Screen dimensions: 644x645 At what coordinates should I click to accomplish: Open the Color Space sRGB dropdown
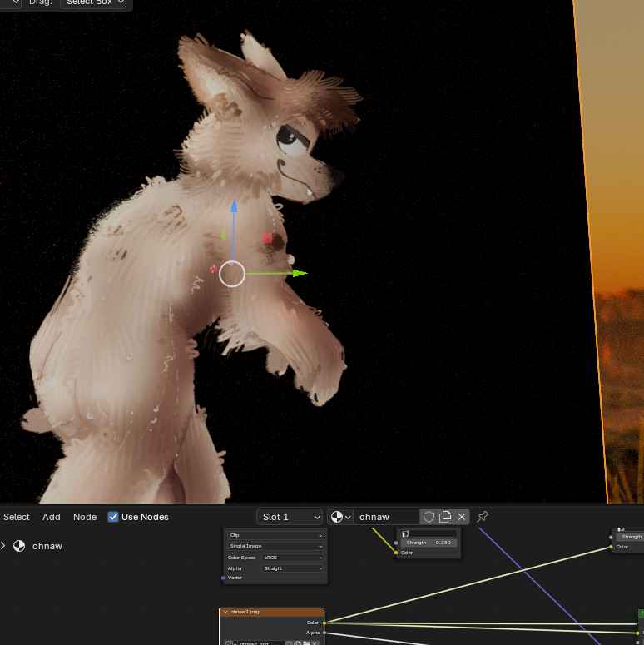pyautogui.click(x=292, y=558)
